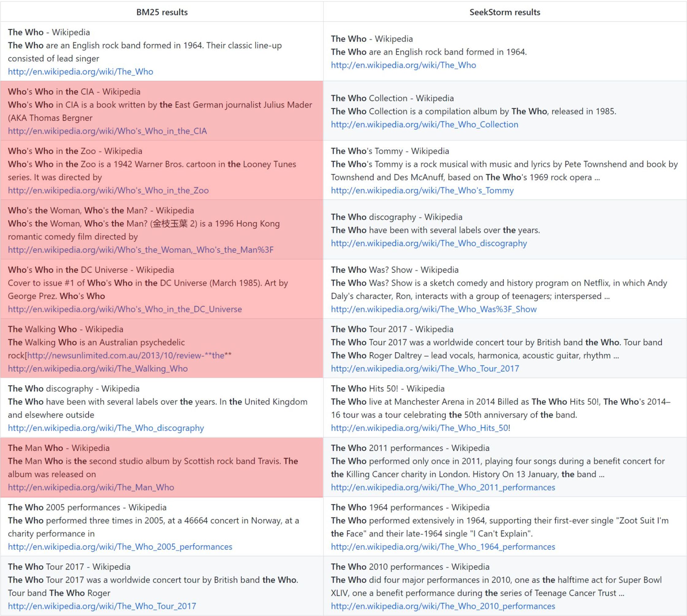Follow The_Who's_Tommy Wikipedia link
The height and width of the screenshot is (616, 687).
point(422,191)
